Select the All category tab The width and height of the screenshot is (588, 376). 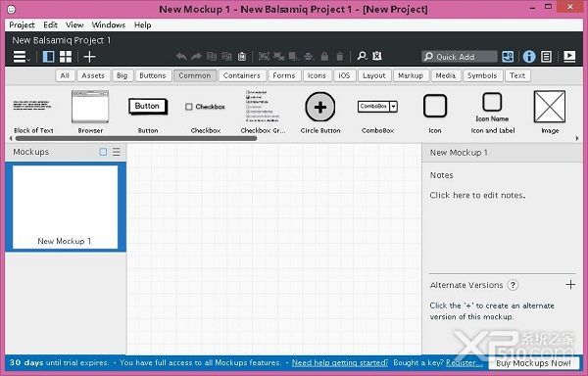click(x=65, y=75)
